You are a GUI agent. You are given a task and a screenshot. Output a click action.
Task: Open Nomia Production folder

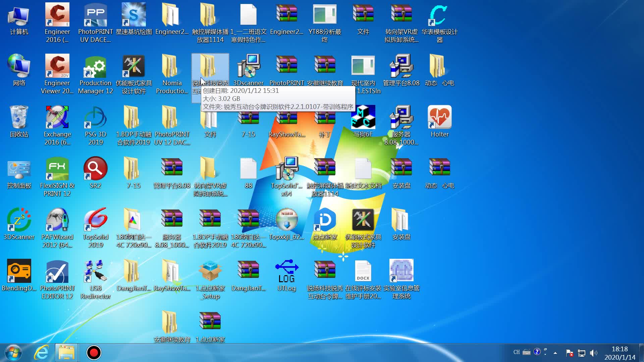[x=172, y=74]
